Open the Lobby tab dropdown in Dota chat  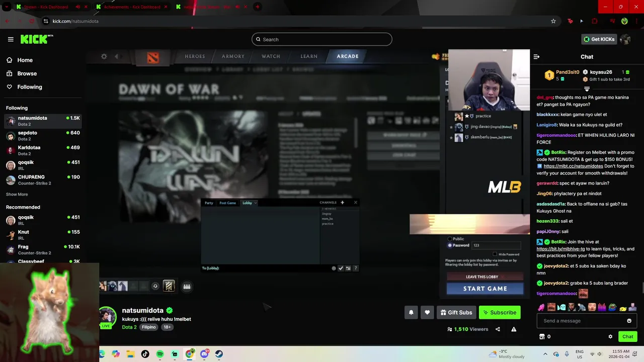(x=255, y=203)
